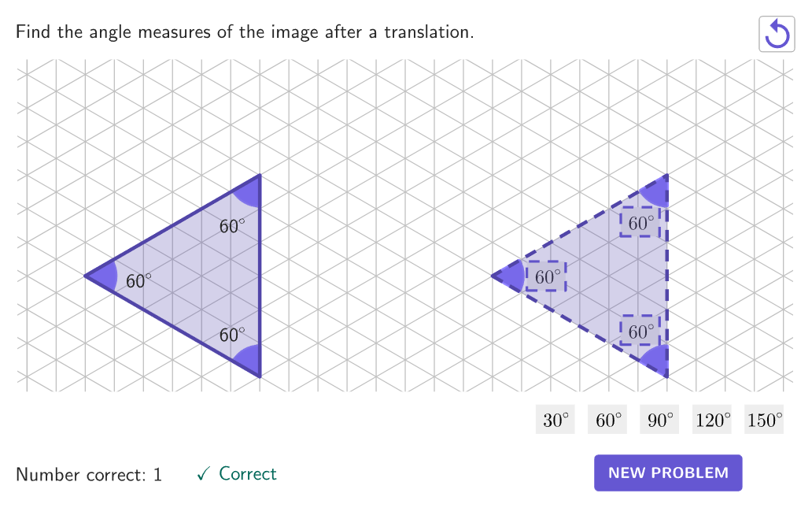
Task: Select the 90° answer tile
Action: [659, 419]
